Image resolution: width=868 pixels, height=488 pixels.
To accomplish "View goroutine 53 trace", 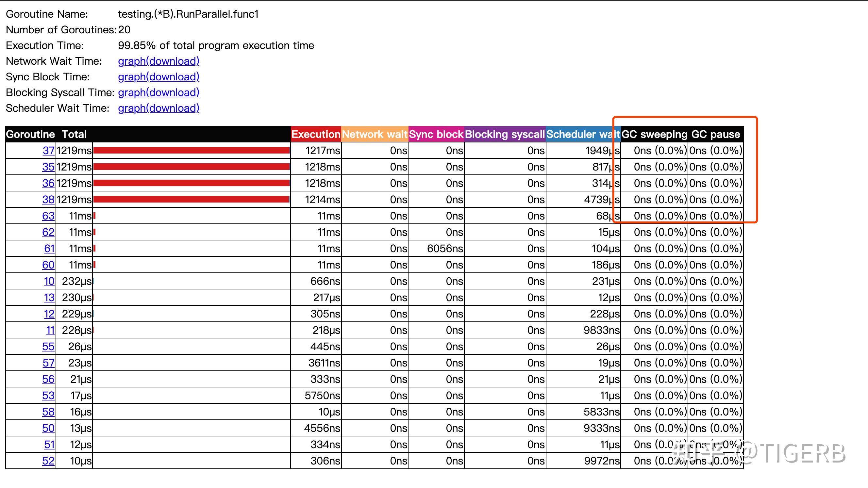I will (x=48, y=396).
